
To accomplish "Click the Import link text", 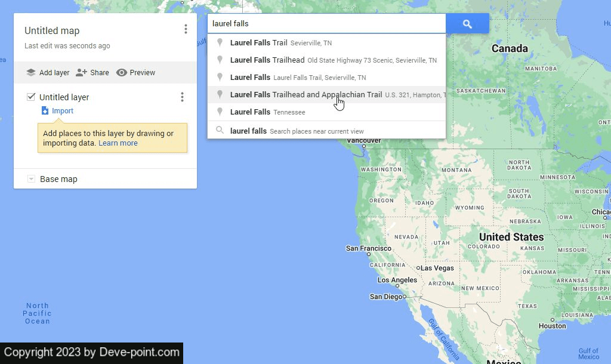I will point(63,111).
